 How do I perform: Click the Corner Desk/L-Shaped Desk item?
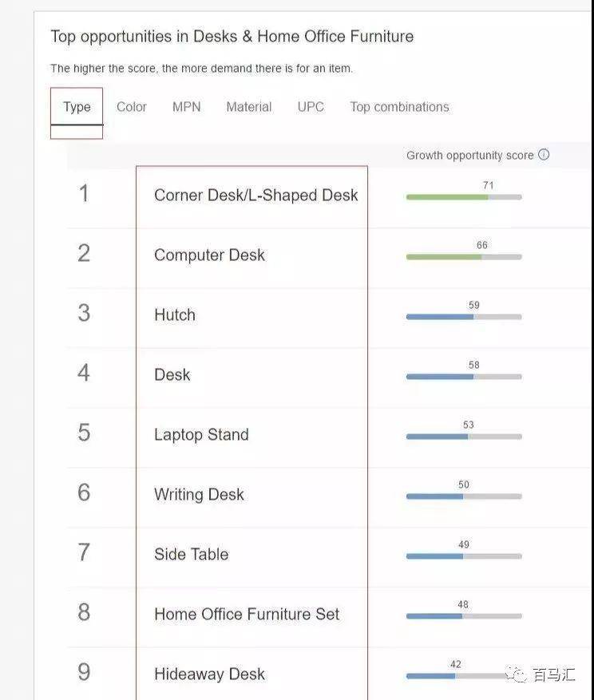255,196
